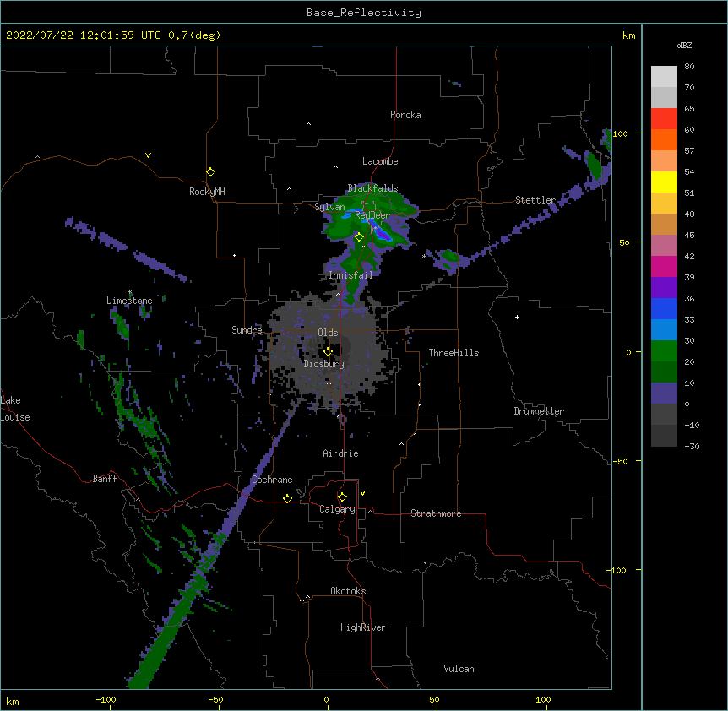
Task: Click the Airdrie city label
Action: click(340, 453)
